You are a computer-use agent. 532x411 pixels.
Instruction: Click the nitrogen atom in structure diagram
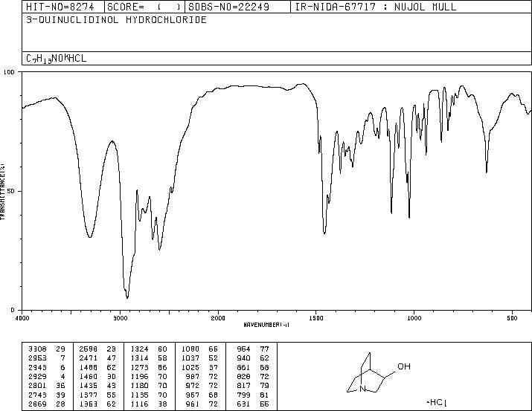tap(362, 389)
